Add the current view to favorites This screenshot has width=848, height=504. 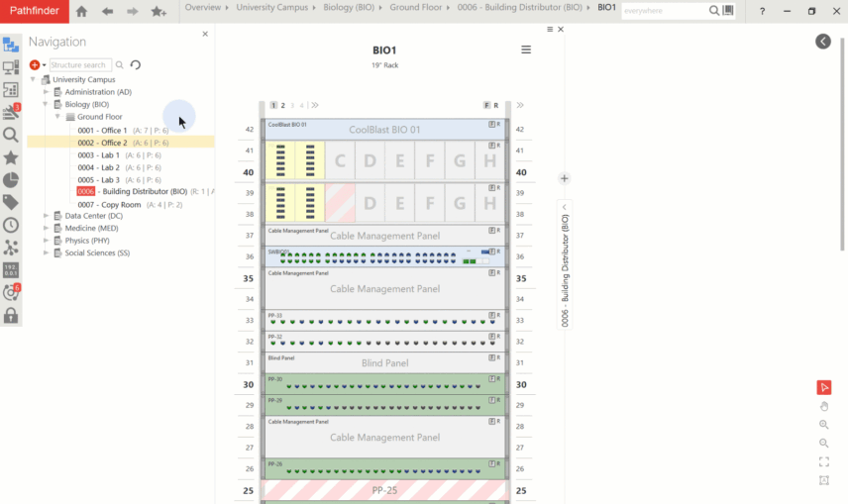click(159, 11)
